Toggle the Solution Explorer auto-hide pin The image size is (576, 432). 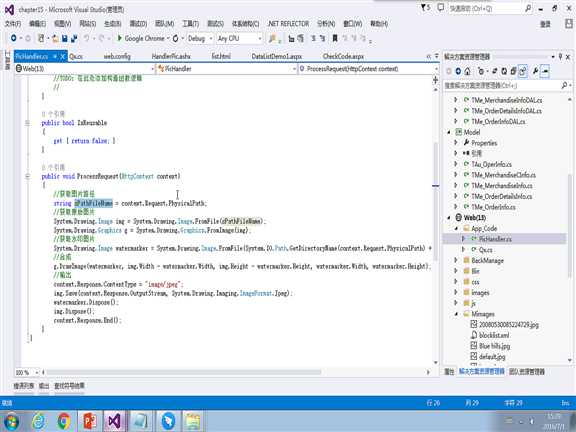click(x=560, y=57)
